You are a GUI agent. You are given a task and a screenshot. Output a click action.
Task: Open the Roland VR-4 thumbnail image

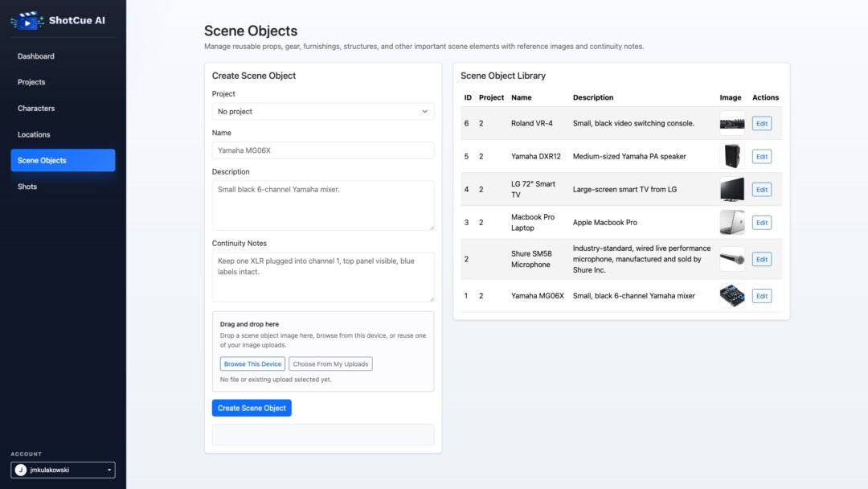pyautogui.click(x=732, y=124)
